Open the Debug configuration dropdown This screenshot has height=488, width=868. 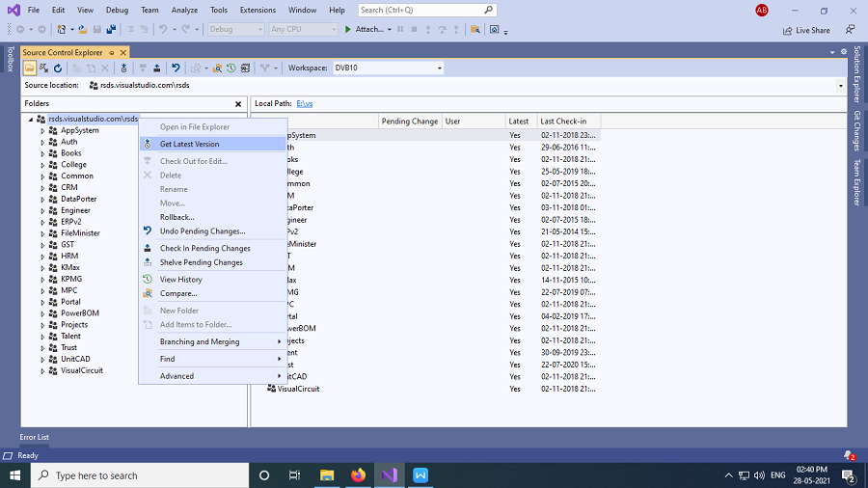pyautogui.click(x=236, y=29)
